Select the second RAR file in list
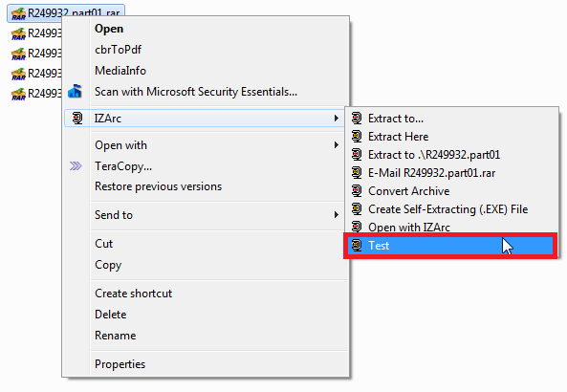567x392 pixels. tap(35, 33)
